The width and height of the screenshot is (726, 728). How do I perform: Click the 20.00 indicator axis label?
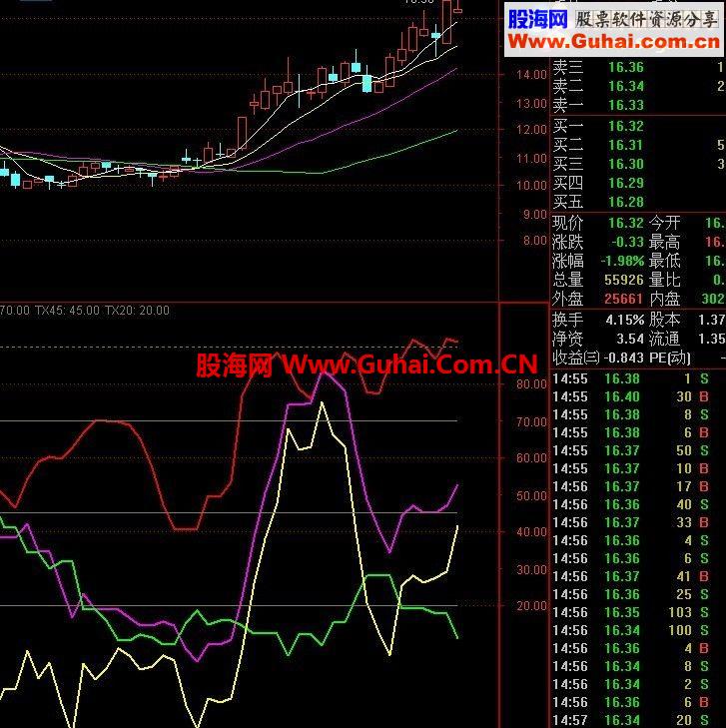[531, 606]
